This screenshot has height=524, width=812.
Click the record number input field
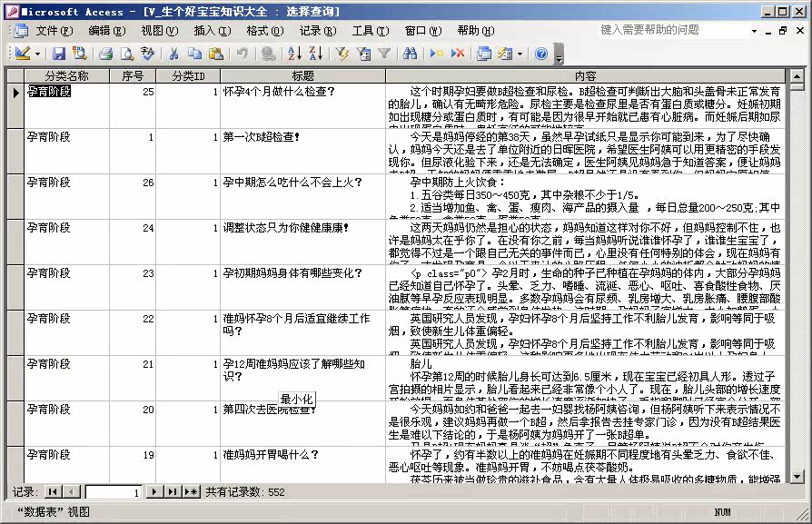[x=114, y=492]
